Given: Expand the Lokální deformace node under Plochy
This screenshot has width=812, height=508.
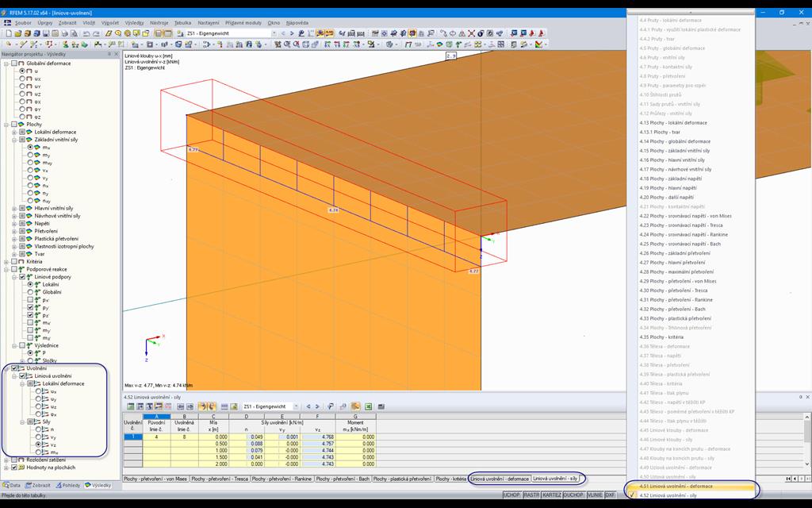Looking at the screenshot, I should coord(14,133).
